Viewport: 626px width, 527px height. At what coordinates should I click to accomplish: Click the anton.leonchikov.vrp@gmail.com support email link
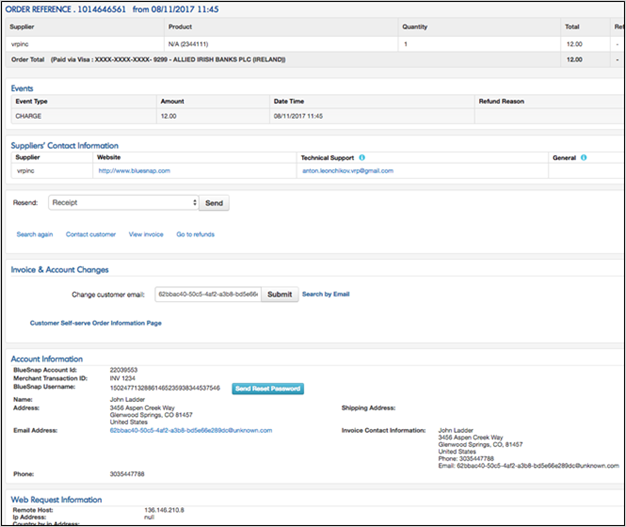356,171
